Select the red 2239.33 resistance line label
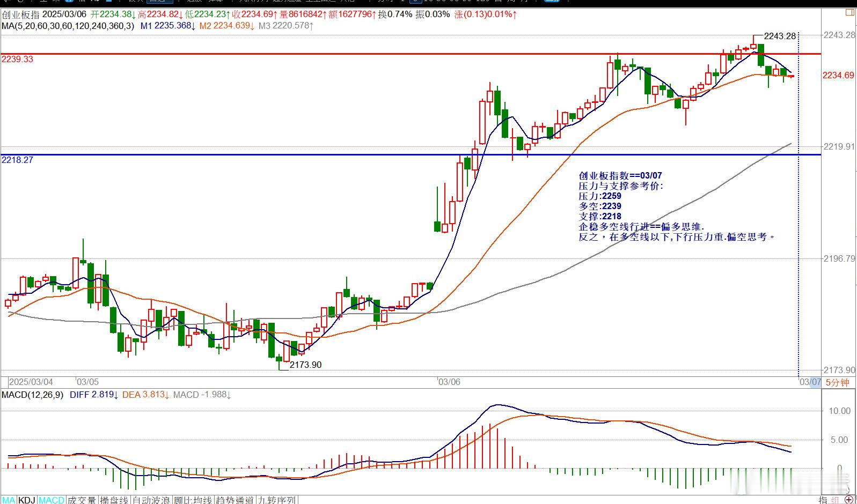The width and height of the screenshot is (857, 504). point(17,59)
